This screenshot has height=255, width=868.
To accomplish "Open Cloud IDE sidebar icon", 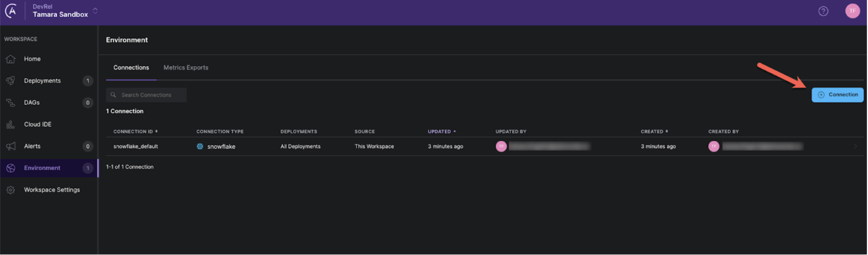I will coord(10,125).
